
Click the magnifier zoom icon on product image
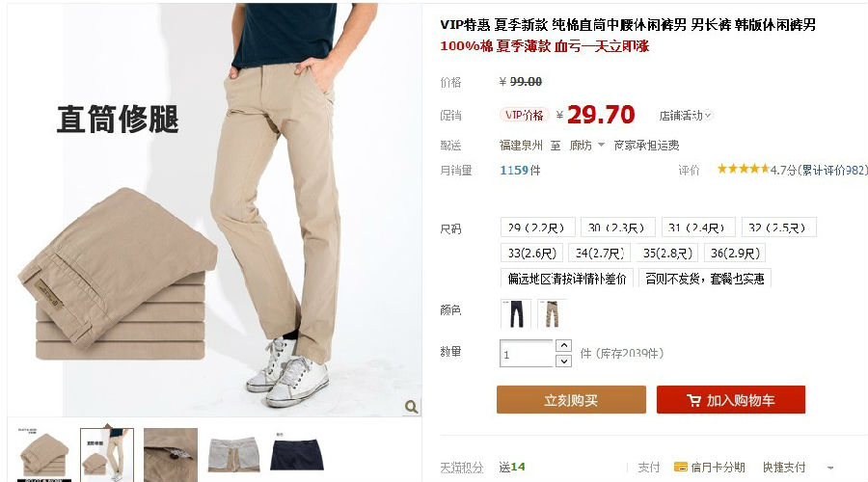point(411,407)
